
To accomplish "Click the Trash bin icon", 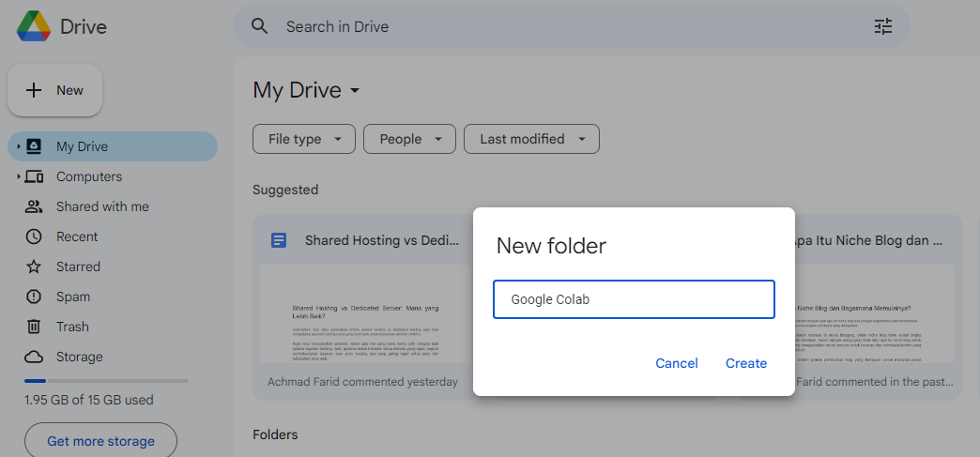I will click(x=34, y=327).
